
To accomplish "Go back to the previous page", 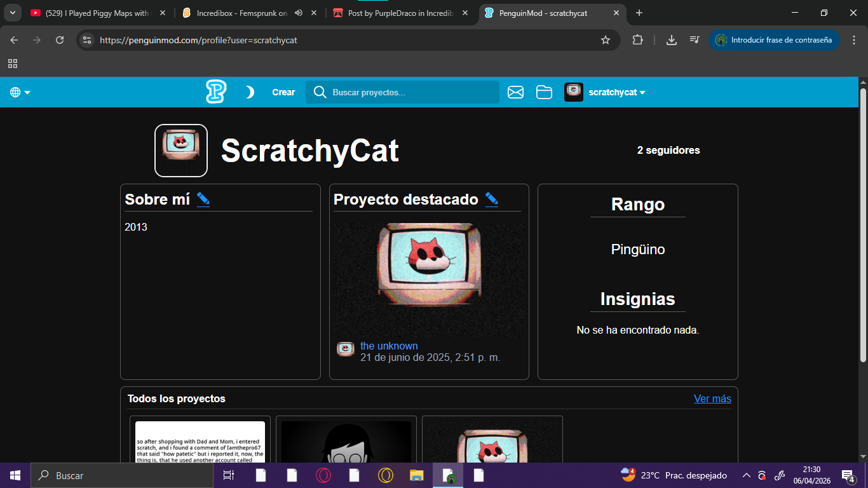I will pyautogui.click(x=14, y=40).
